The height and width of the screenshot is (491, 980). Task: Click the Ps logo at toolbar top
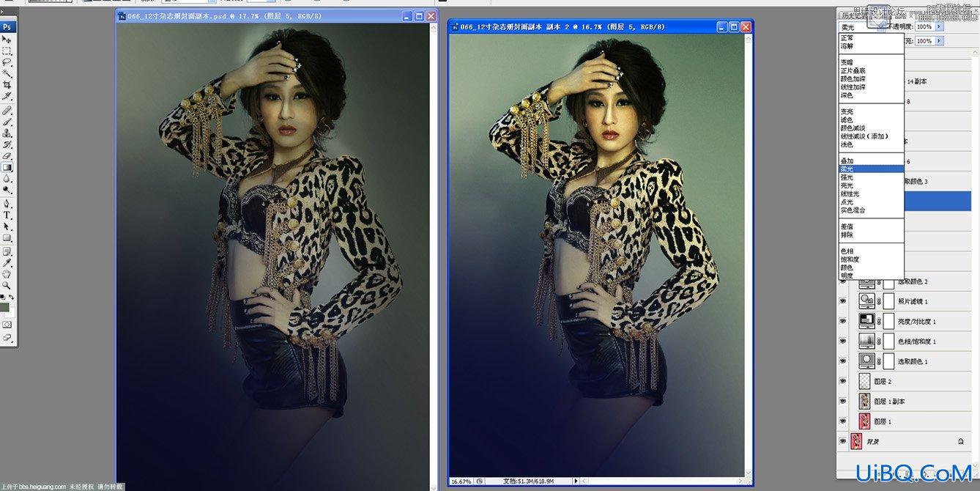[x=7, y=26]
